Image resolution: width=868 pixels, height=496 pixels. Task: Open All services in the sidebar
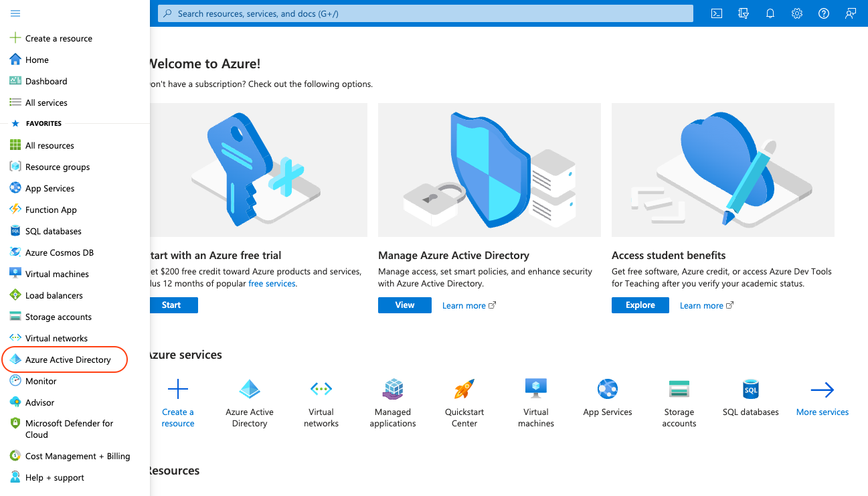pyautogui.click(x=46, y=102)
